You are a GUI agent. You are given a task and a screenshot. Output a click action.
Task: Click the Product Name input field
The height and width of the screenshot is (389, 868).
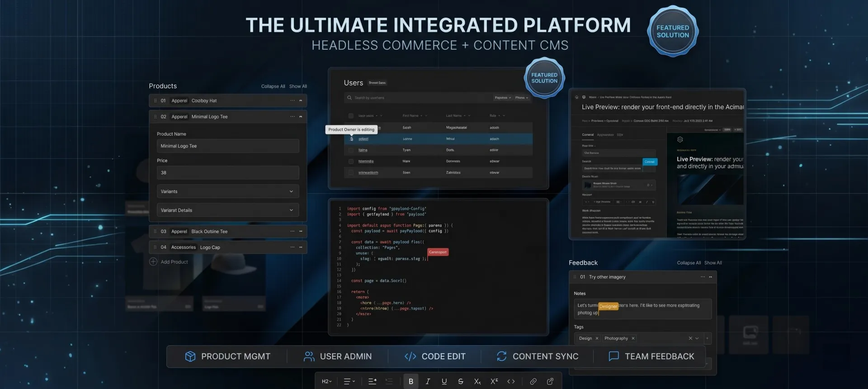click(228, 146)
